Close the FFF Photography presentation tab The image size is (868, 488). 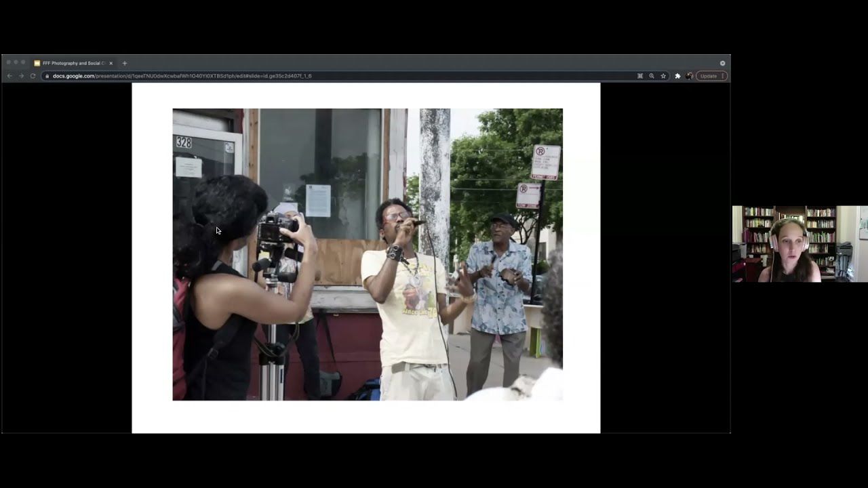point(111,63)
